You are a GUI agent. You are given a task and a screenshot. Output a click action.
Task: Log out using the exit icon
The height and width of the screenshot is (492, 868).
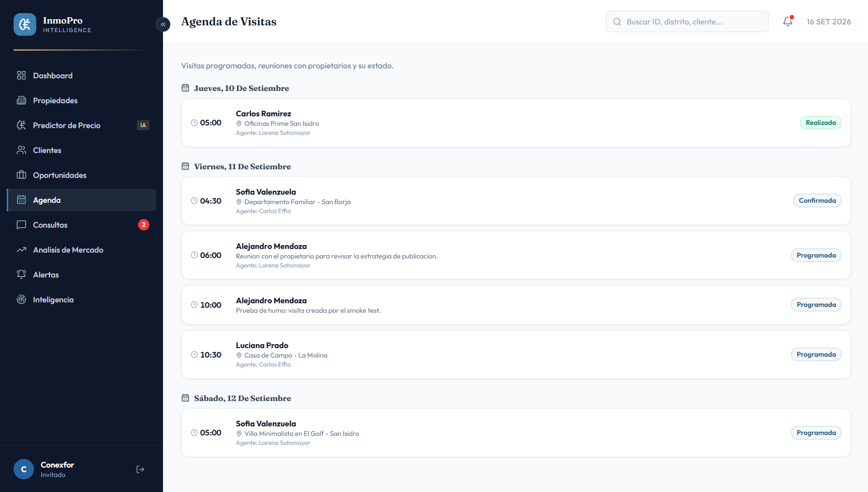point(140,469)
